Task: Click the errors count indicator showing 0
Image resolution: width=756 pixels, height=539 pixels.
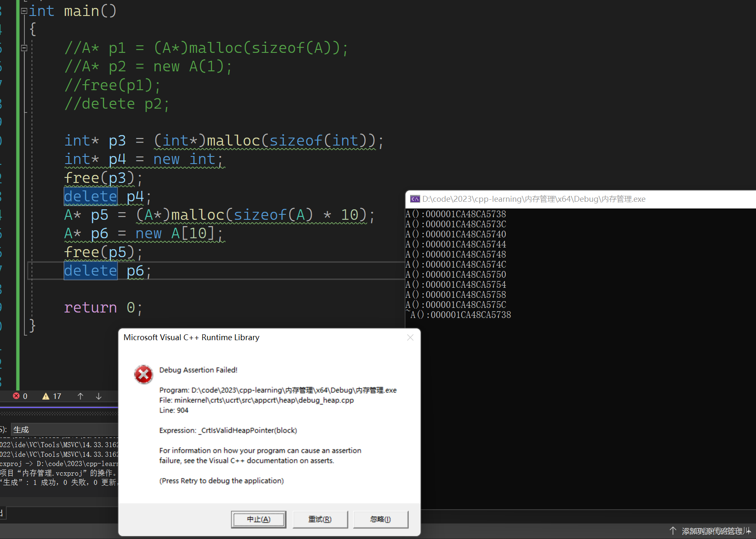Action: click(x=20, y=396)
